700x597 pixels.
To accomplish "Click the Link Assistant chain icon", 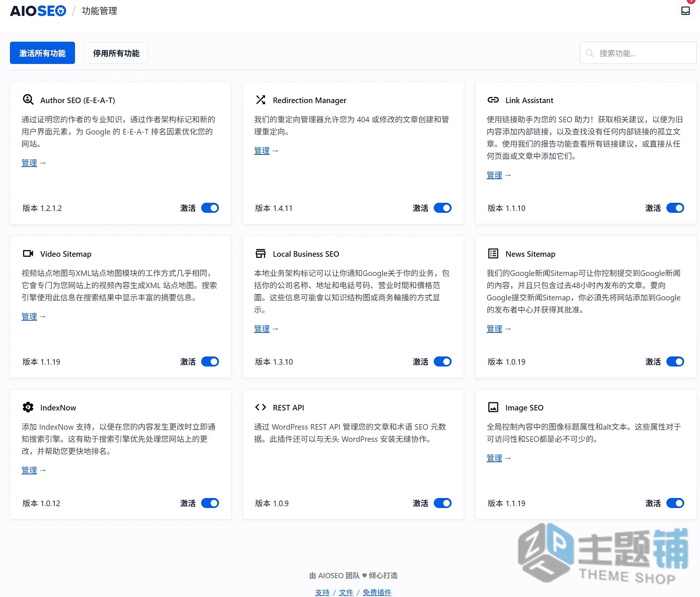I will pyautogui.click(x=493, y=100).
